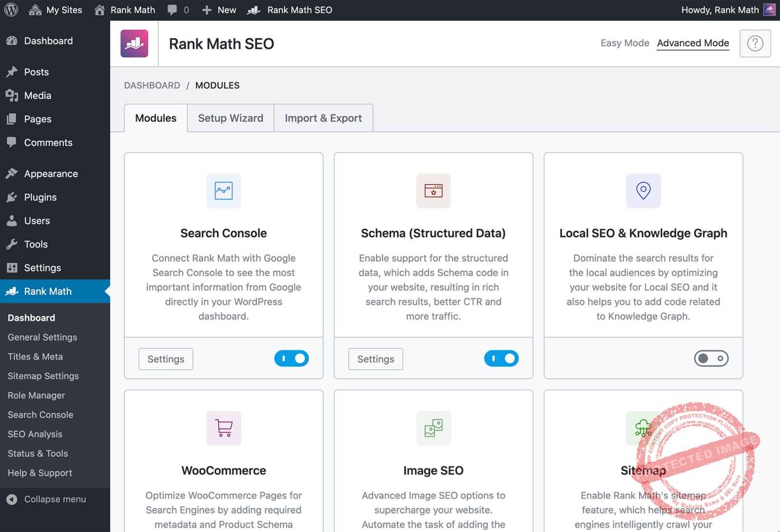Click the Search Console card title
The image size is (780, 532).
224,233
